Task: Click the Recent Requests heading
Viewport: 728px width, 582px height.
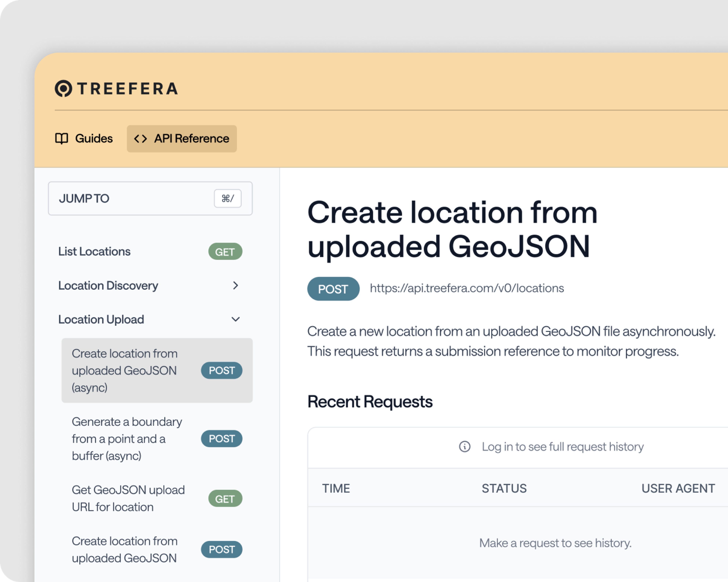Action: [x=370, y=401]
